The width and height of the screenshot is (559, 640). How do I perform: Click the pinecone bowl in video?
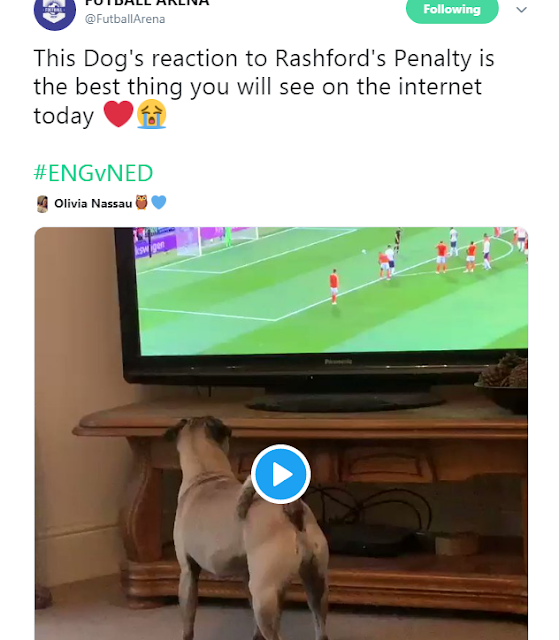[x=502, y=384]
